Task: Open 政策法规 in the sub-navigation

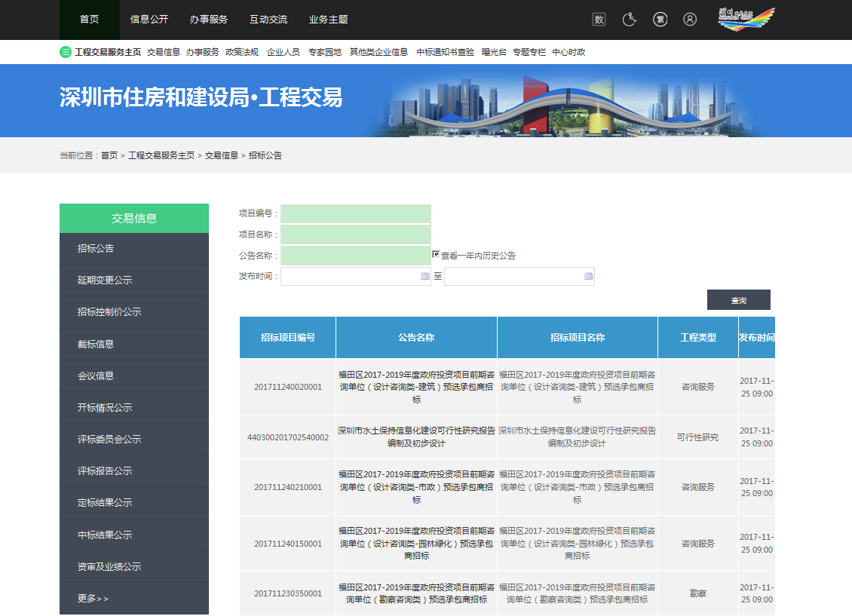Action: pyautogui.click(x=242, y=52)
